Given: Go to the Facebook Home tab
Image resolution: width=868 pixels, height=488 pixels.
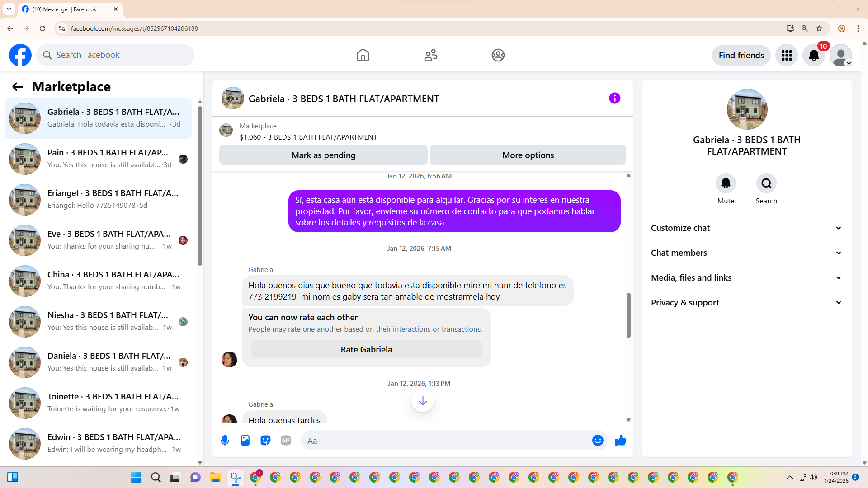Looking at the screenshot, I should click(363, 55).
